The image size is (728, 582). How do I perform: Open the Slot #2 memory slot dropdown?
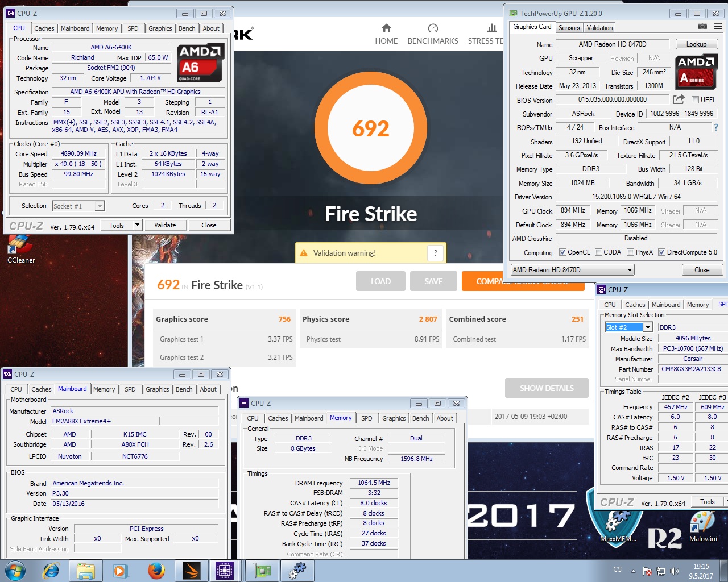(x=628, y=327)
